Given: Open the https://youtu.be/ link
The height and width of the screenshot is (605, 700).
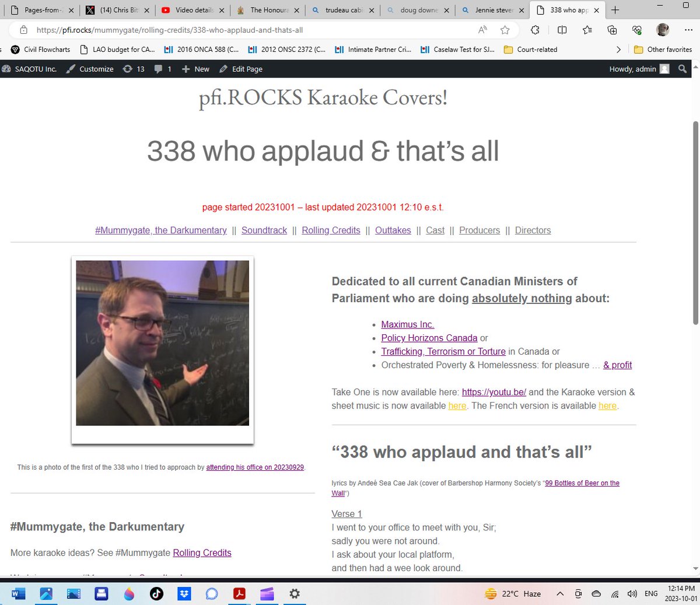Looking at the screenshot, I should [494, 392].
